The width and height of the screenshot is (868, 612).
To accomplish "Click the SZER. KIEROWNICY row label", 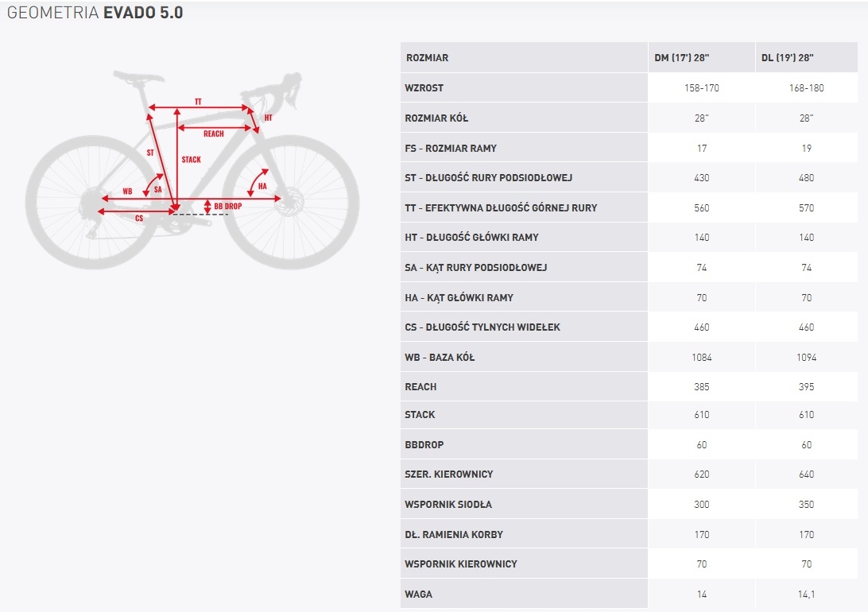I will coord(448,474).
